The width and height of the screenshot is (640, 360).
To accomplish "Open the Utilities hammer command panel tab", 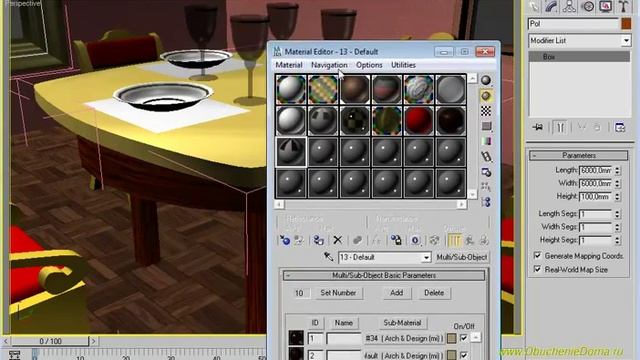I will [x=623, y=6].
